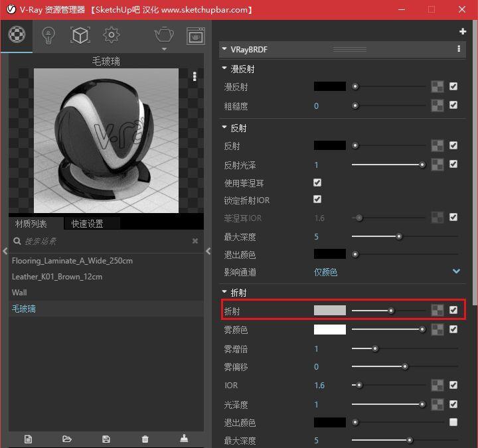This screenshot has height=448, width=478.
Task: Open the Geometry cube tab icon
Action: pos(80,35)
